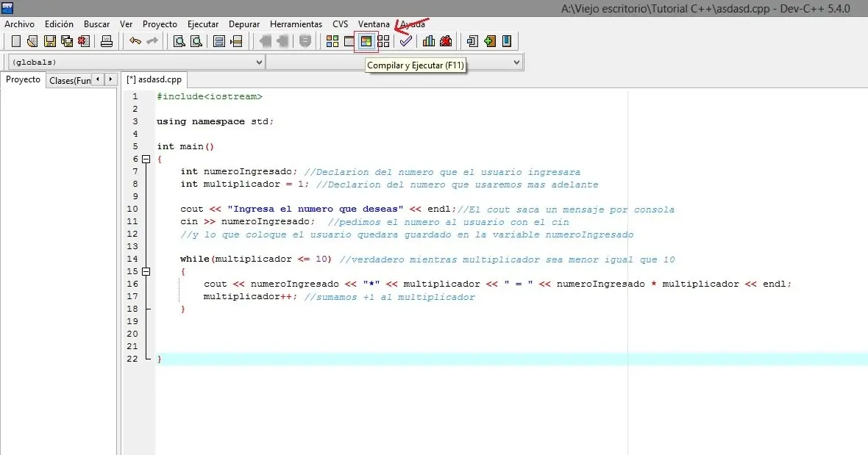Click the Print icon in toolbar
The height and width of the screenshot is (455, 868).
pyautogui.click(x=107, y=41)
